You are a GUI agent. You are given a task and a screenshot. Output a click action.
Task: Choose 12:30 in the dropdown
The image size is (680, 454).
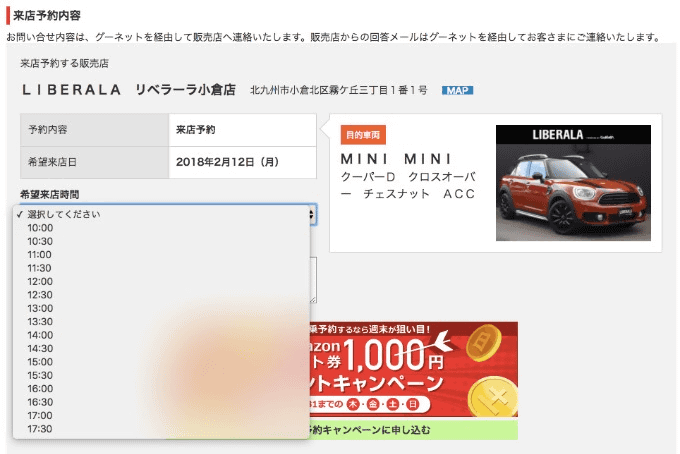pos(161,295)
